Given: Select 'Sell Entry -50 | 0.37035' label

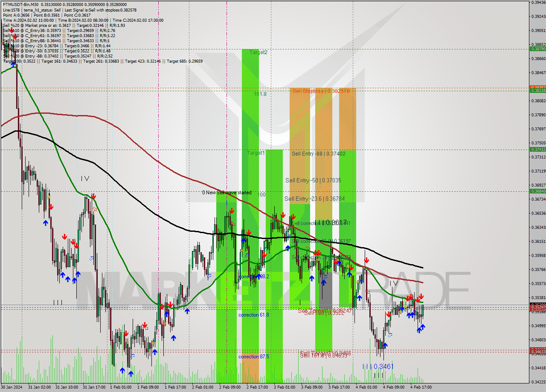Looking at the screenshot, I should (313, 180).
